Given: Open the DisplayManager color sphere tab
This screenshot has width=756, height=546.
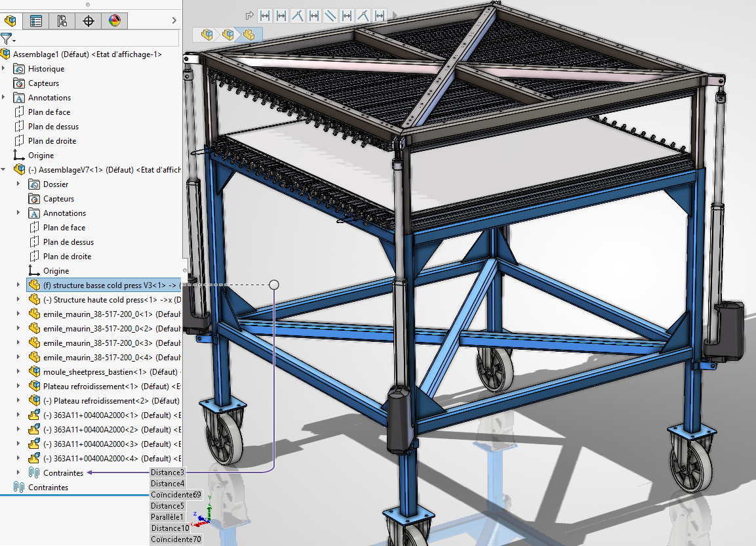Looking at the screenshot, I should coord(115,21).
